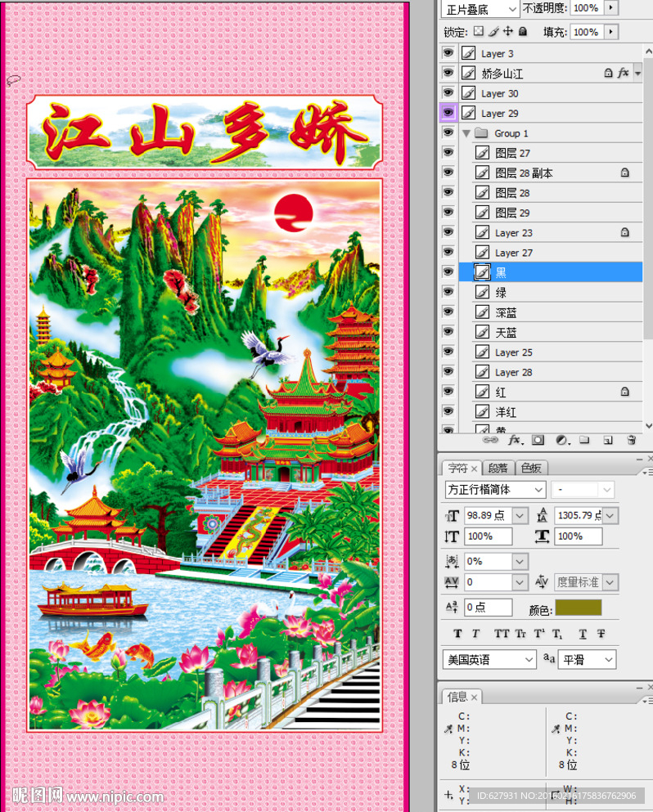The height and width of the screenshot is (812, 653).
Task: Open the fill 填充 slider arrow
Action: point(611,32)
